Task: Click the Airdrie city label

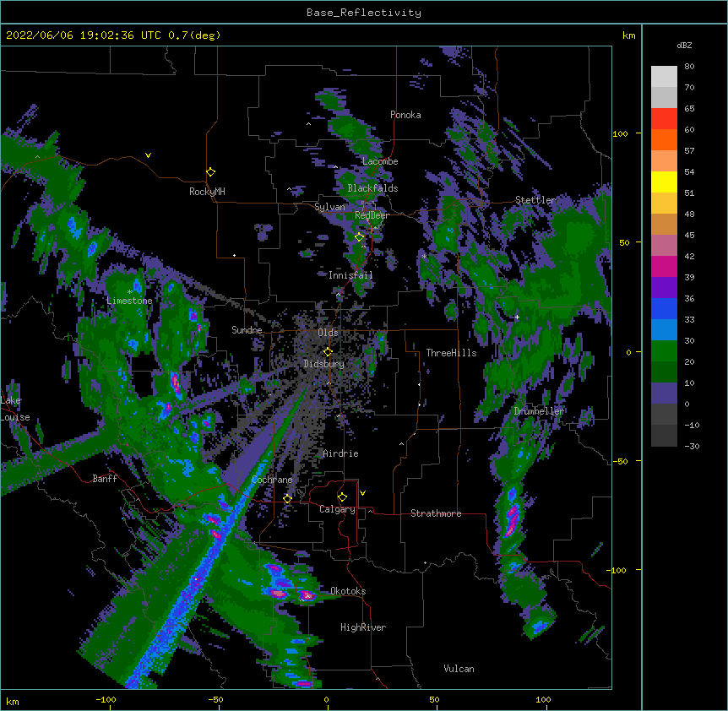Action: pyautogui.click(x=341, y=453)
